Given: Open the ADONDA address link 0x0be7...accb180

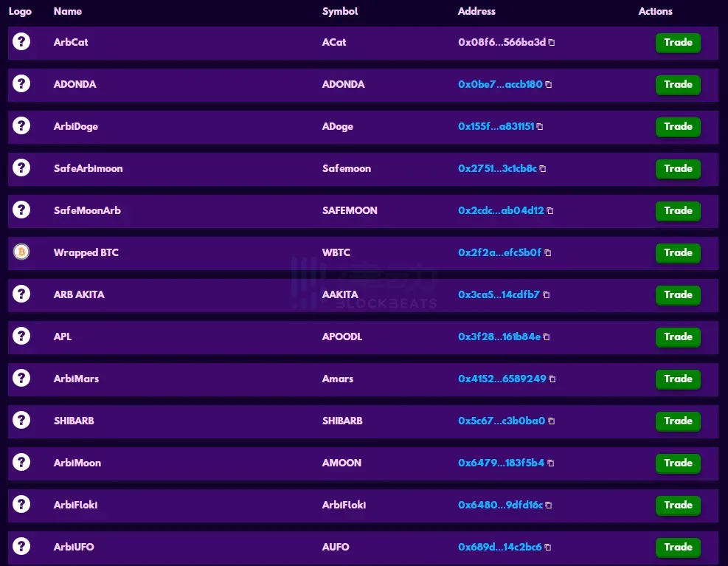Looking at the screenshot, I should [500, 84].
